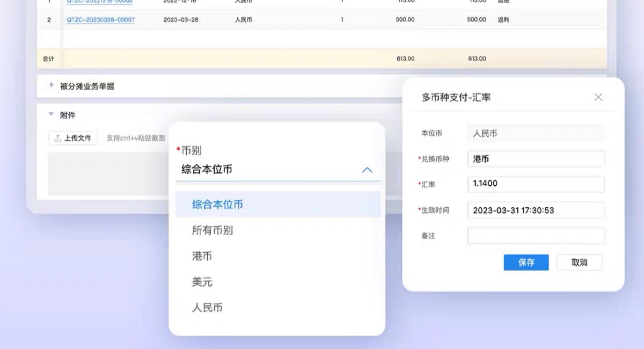The height and width of the screenshot is (349, 644).
Task: Click the 上传文件 upload button
Action: 72,137
